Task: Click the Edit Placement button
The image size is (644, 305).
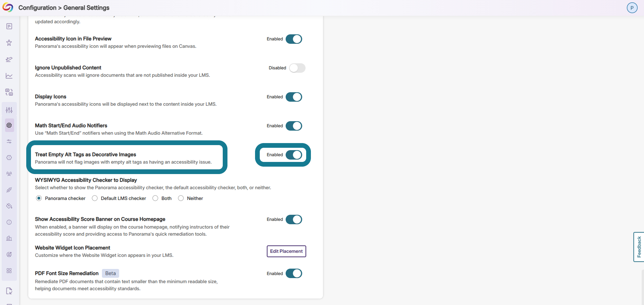Action: click(286, 251)
